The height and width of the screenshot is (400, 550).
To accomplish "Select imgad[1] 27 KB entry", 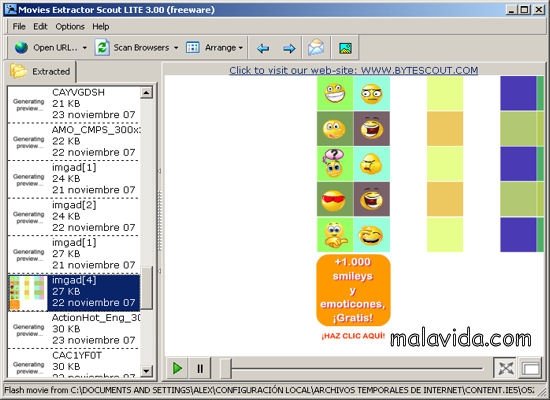I will [x=74, y=254].
